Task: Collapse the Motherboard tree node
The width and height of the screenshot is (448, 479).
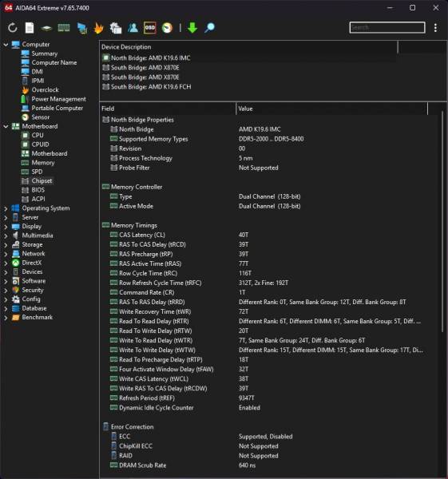Action: point(6,126)
